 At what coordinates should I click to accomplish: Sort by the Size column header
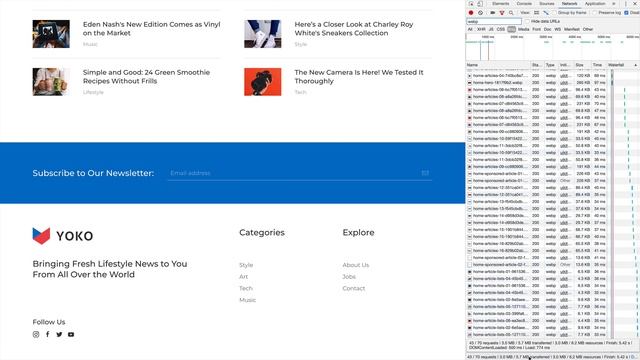(582, 65)
